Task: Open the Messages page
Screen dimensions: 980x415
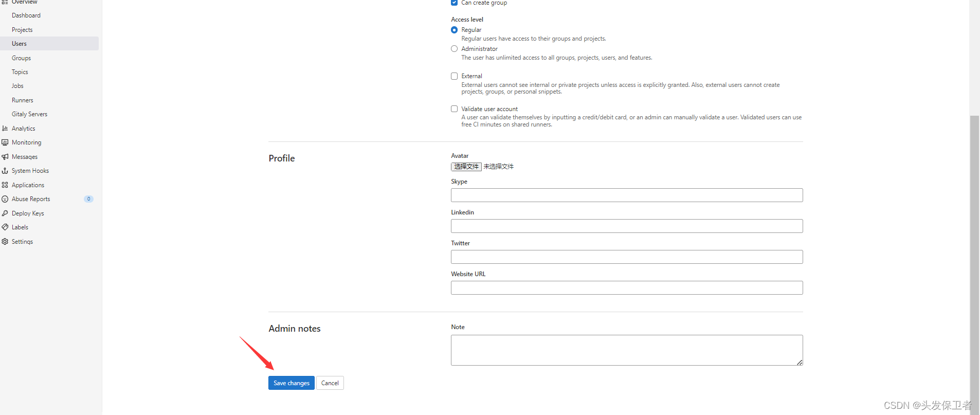Action: tap(49, 157)
